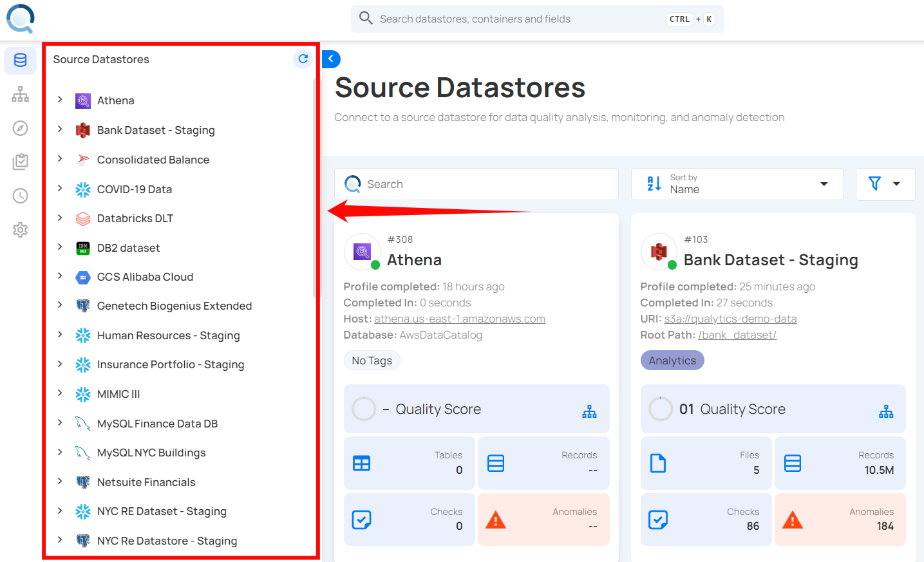Click the "86" checks value

(x=753, y=526)
